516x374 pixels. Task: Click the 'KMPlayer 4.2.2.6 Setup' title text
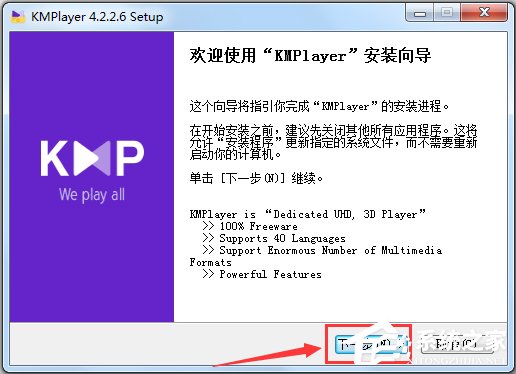(97, 17)
